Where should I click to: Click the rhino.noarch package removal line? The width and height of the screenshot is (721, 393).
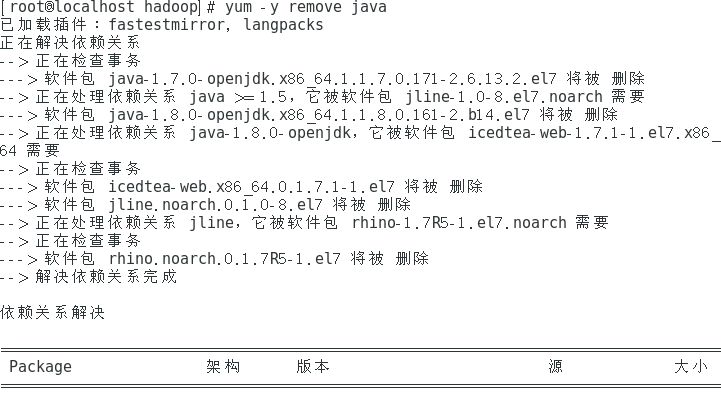[x=214, y=259]
